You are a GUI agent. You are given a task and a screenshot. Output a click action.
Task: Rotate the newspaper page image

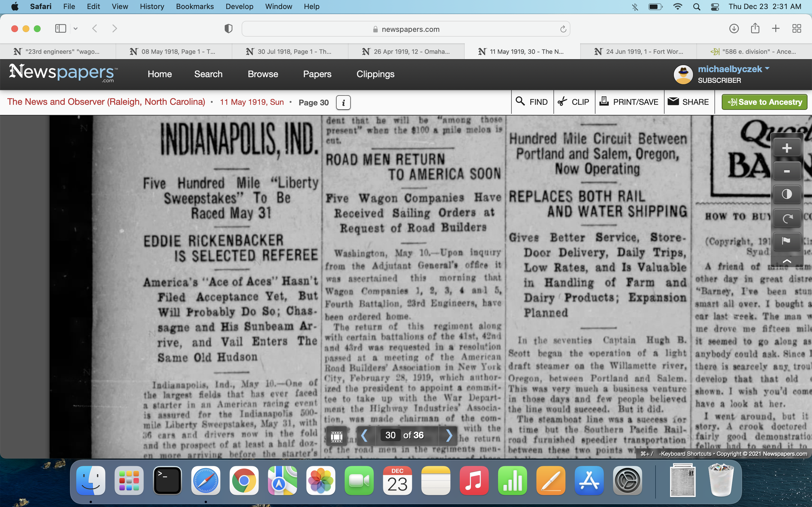(x=787, y=218)
